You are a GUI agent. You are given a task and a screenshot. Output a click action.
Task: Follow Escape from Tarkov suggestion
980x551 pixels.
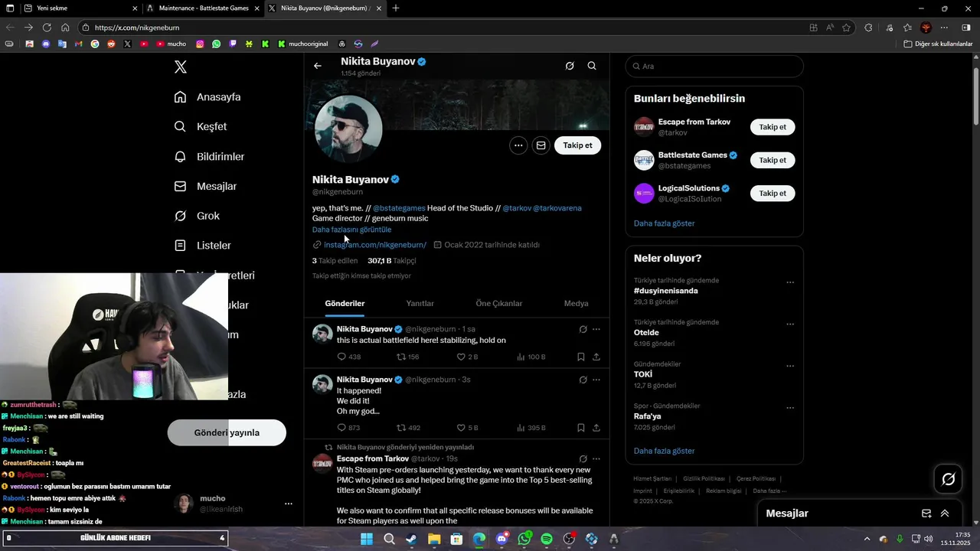pyautogui.click(x=773, y=127)
